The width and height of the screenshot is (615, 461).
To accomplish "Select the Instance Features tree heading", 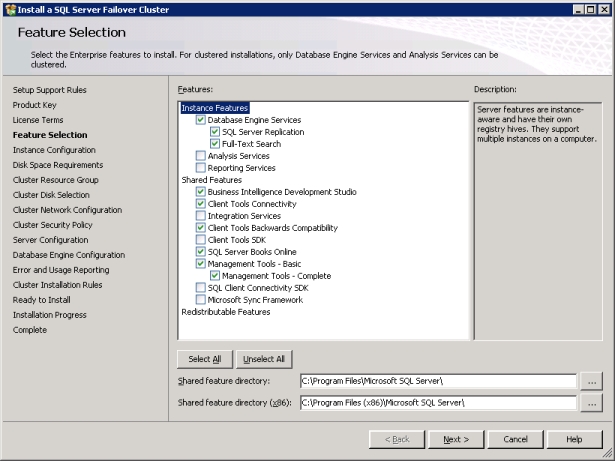I will coord(215,108).
